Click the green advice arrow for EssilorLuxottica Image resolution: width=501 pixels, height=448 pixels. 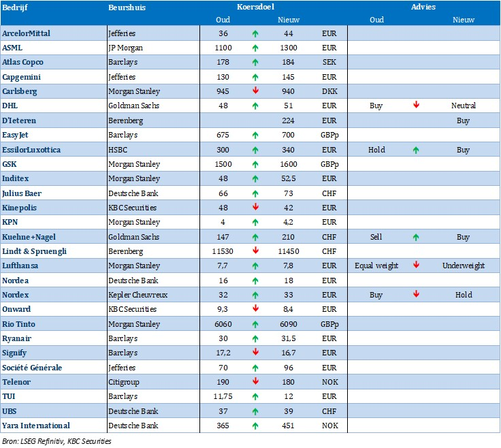click(x=416, y=149)
